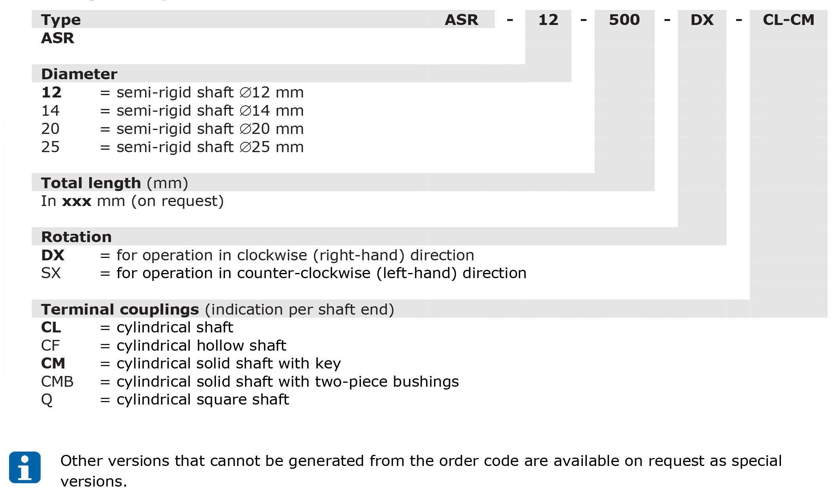Select the CMB two-piece bushings option
This screenshot has height=504, width=840.
pos(250,382)
